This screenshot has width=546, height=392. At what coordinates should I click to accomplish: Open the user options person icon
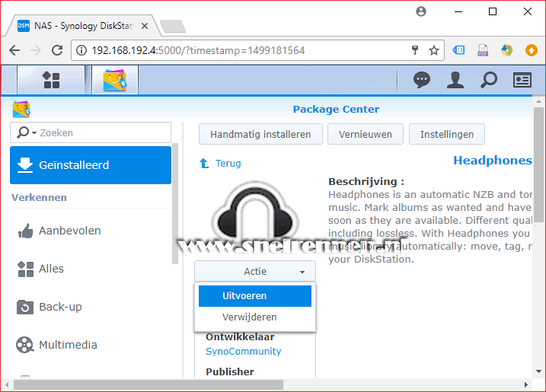[455, 80]
